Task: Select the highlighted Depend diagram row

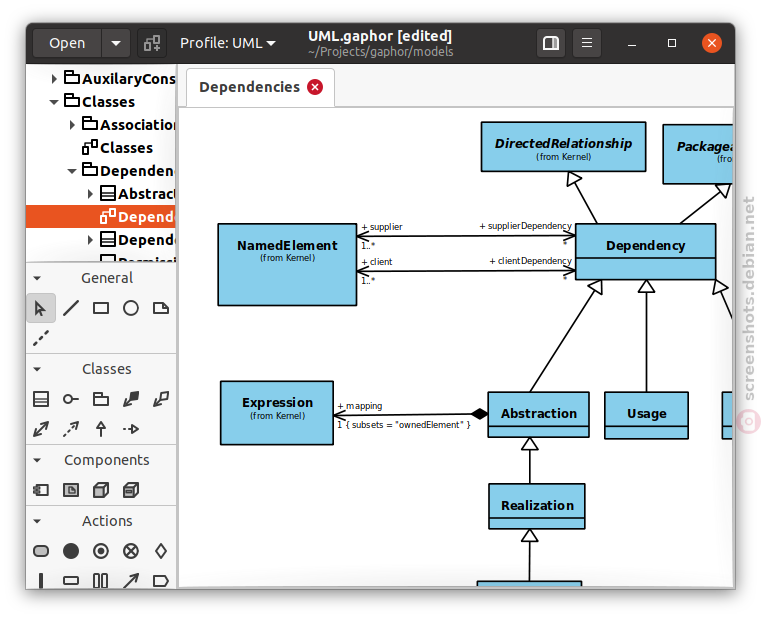Action: coord(101,217)
